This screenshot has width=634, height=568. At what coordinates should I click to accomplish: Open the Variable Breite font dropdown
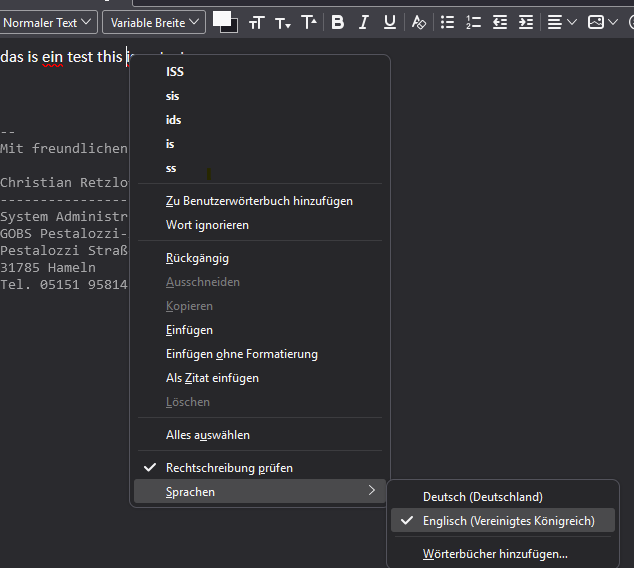coord(154,22)
